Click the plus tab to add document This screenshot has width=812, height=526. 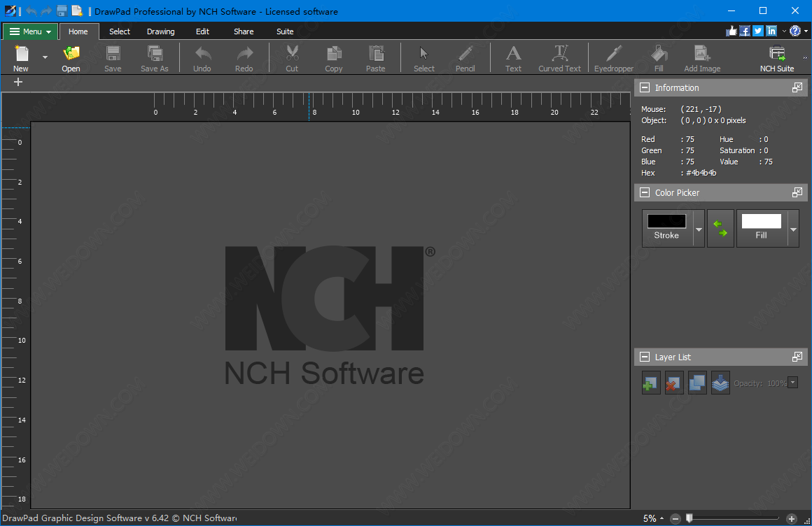[x=18, y=82]
